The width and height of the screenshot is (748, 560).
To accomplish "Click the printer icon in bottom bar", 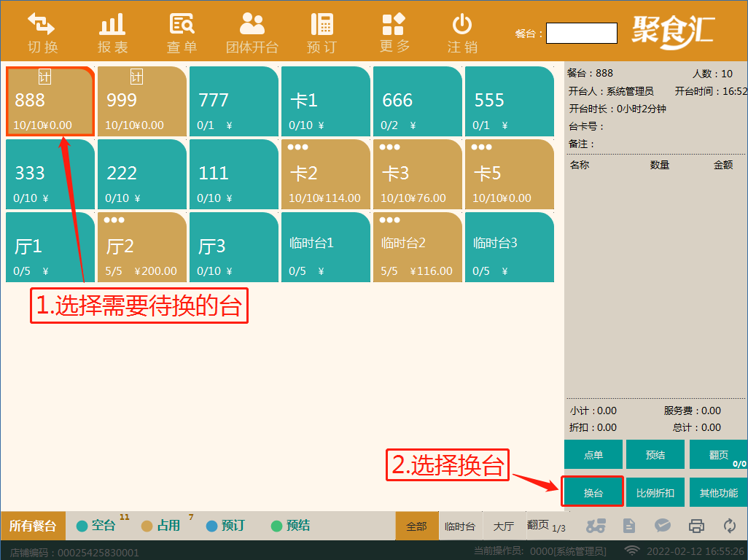I will click(x=696, y=526).
